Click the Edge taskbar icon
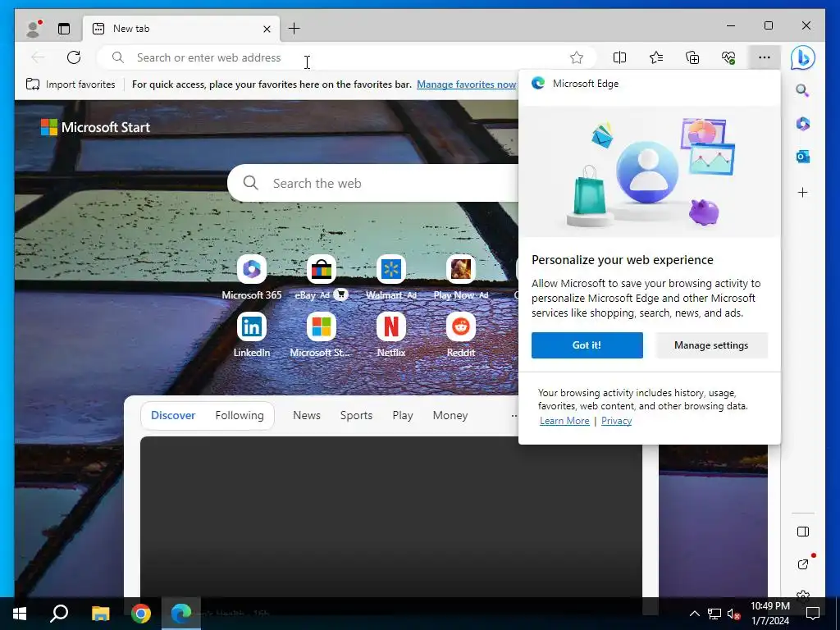 [x=181, y=614]
